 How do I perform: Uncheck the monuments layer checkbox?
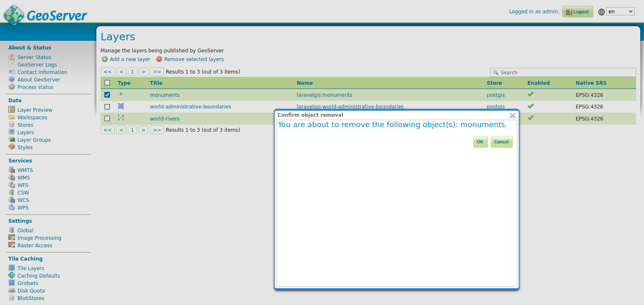click(x=107, y=95)
